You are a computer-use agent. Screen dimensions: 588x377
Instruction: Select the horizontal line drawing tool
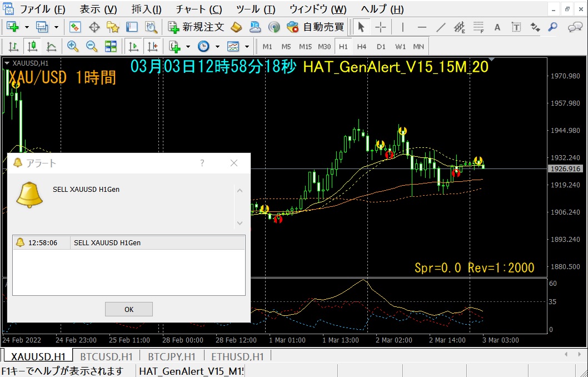(x=422, y=27)
